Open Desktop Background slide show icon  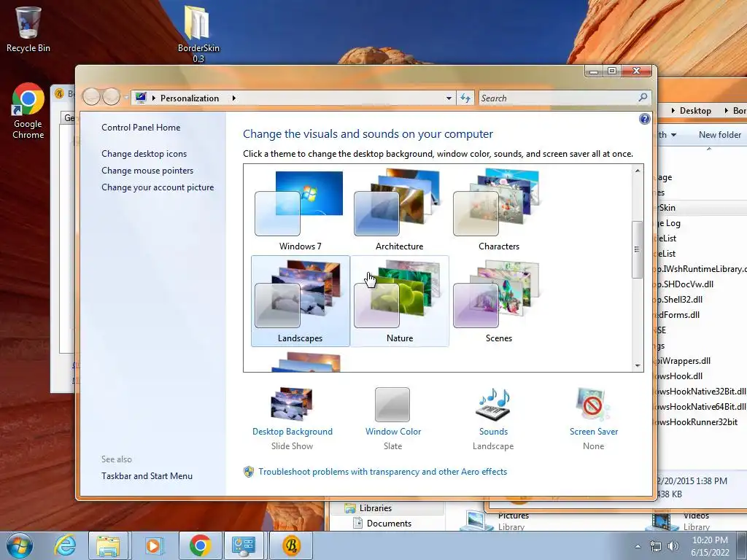click(292, 404)
